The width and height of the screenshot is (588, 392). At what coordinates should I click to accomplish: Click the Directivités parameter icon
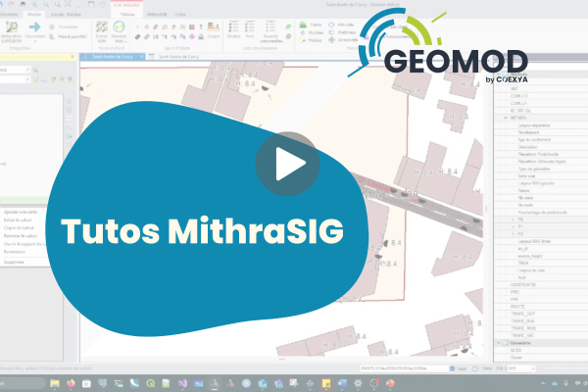coord(331,40)
